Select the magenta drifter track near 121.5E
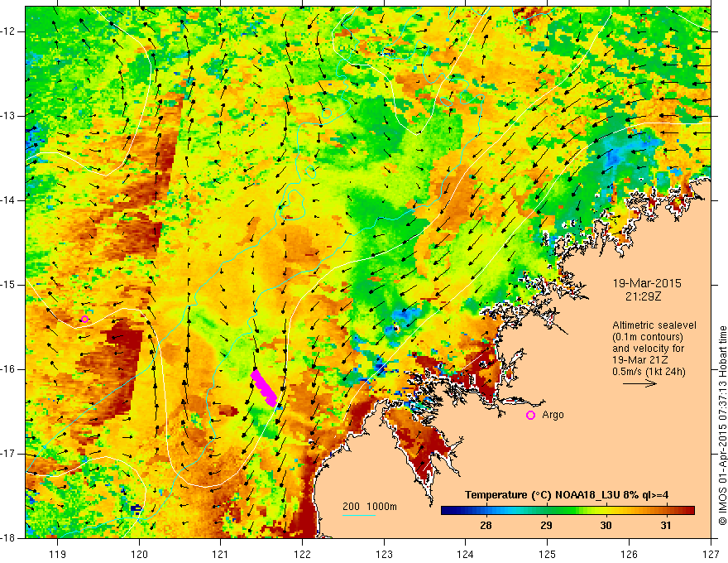 [264, 387]
